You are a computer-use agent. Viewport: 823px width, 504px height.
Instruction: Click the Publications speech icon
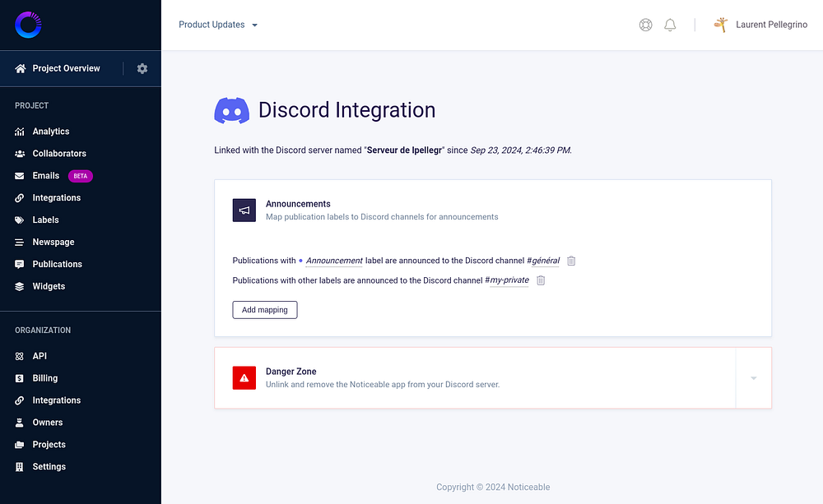[20, 264]
